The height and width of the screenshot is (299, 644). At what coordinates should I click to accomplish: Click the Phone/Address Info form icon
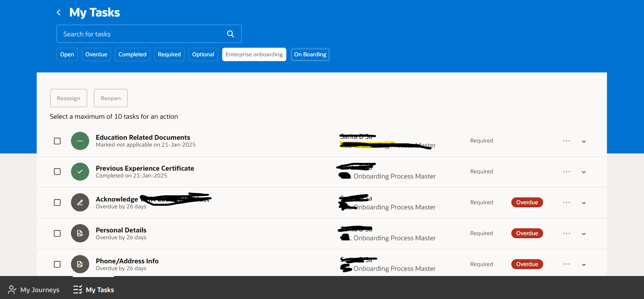coord(80,264)
